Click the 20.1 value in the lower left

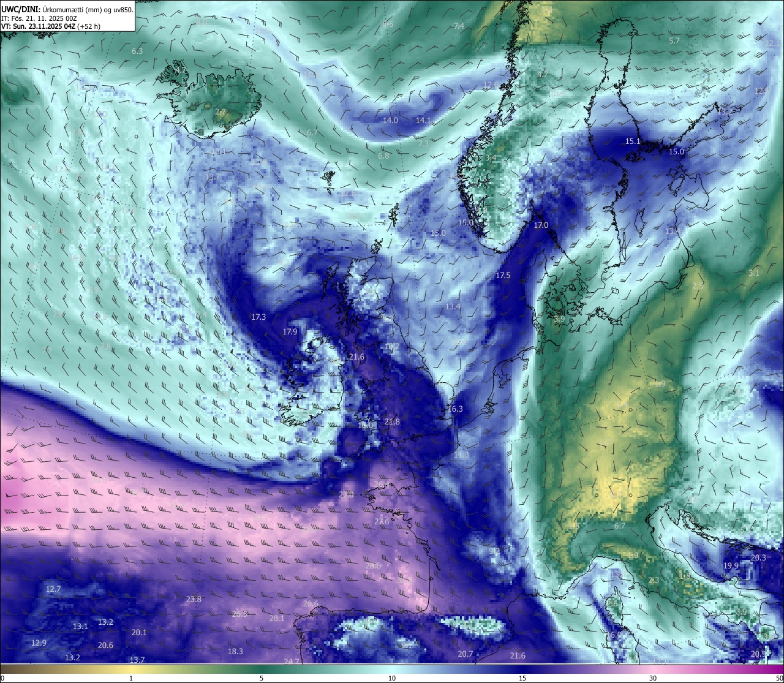pos(139,632)
